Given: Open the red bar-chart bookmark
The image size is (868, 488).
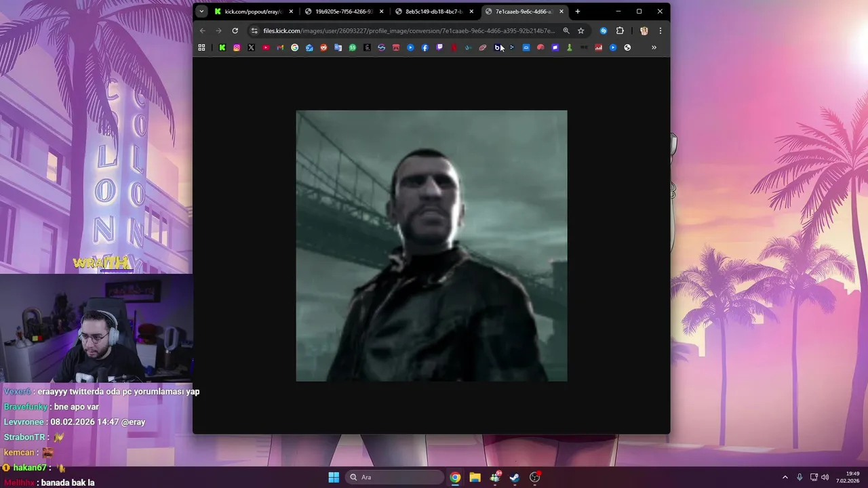Looking at the screenshot, I should (598, 47).
